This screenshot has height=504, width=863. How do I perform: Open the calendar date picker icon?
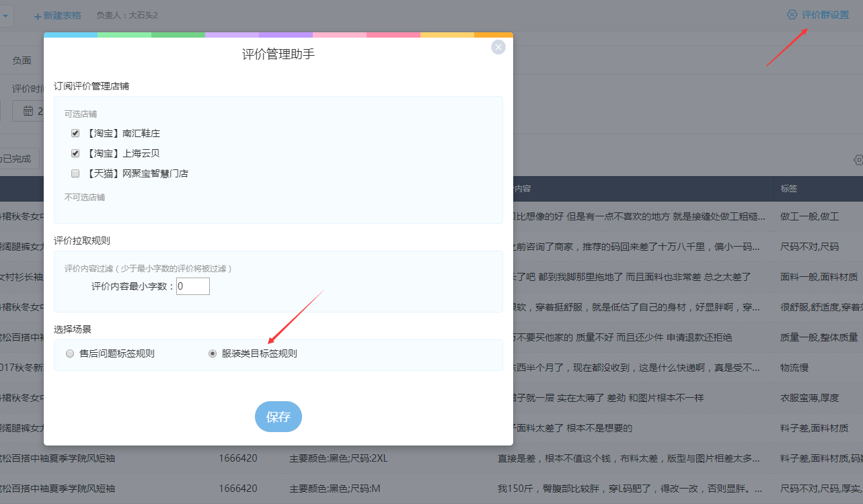[28, 111]
